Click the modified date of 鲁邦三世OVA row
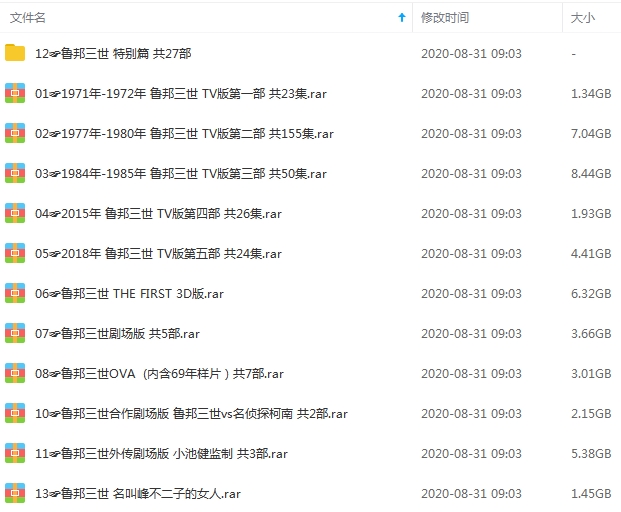This screenshot has width=621, height=512. point(471,373)
